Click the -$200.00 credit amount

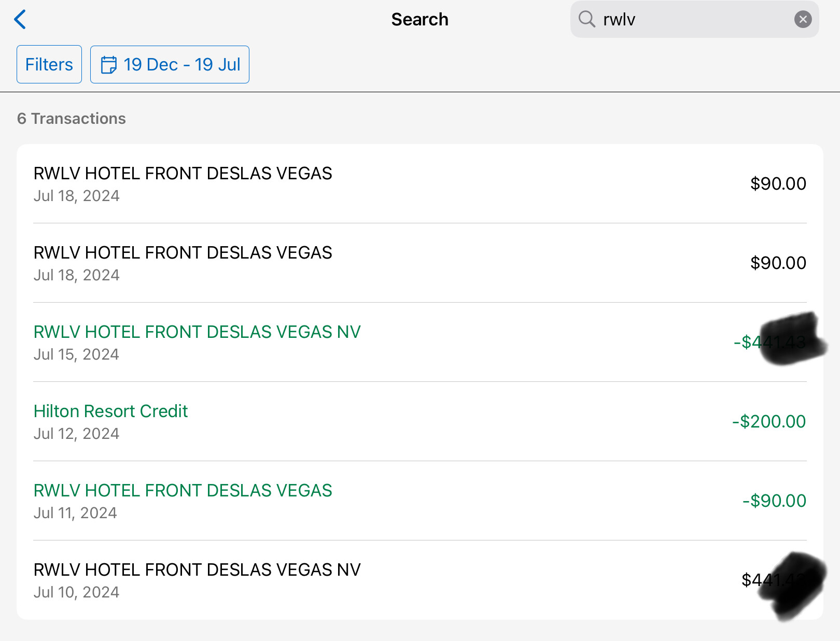point(768,422)
